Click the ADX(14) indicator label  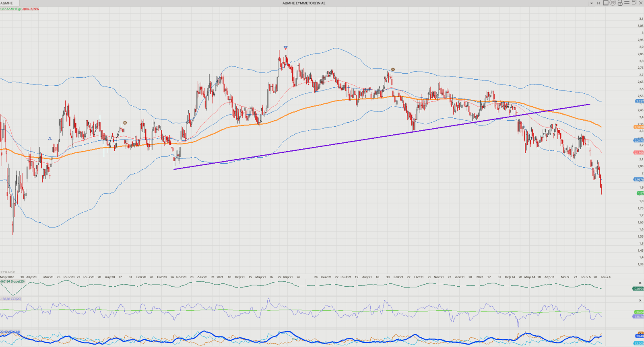tap(10, 332)
